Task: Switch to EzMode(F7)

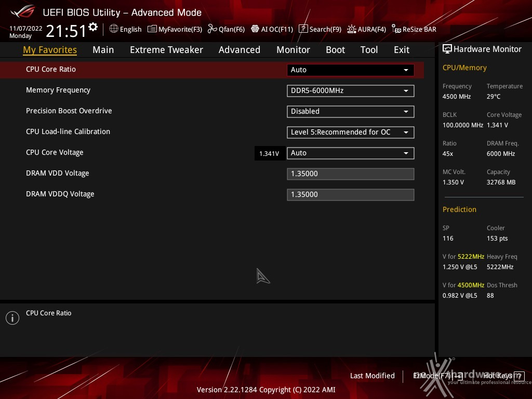Action: pyautogui.click(x=437, y=376)
